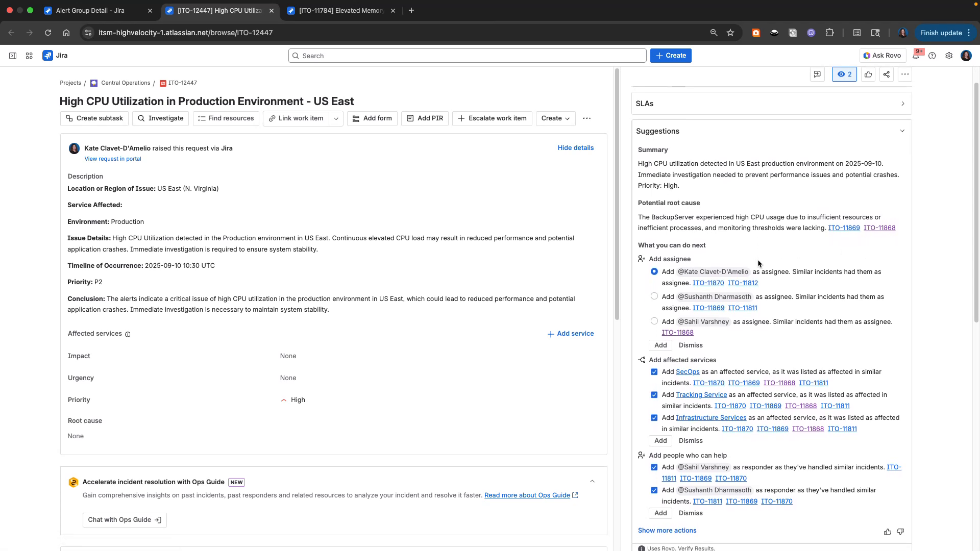Click the help question mark icon
Image resolution: width=980 pixels, height=551 pixels.
click(x=933, y=56)
